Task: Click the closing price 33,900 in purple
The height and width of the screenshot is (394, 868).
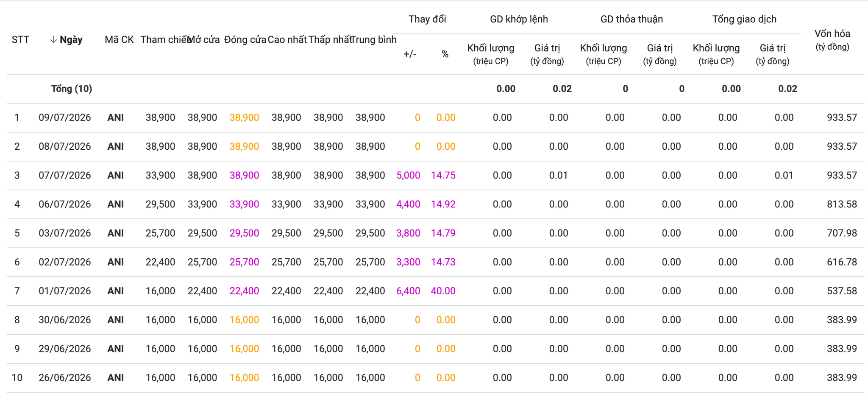Action: pos(244,204)
